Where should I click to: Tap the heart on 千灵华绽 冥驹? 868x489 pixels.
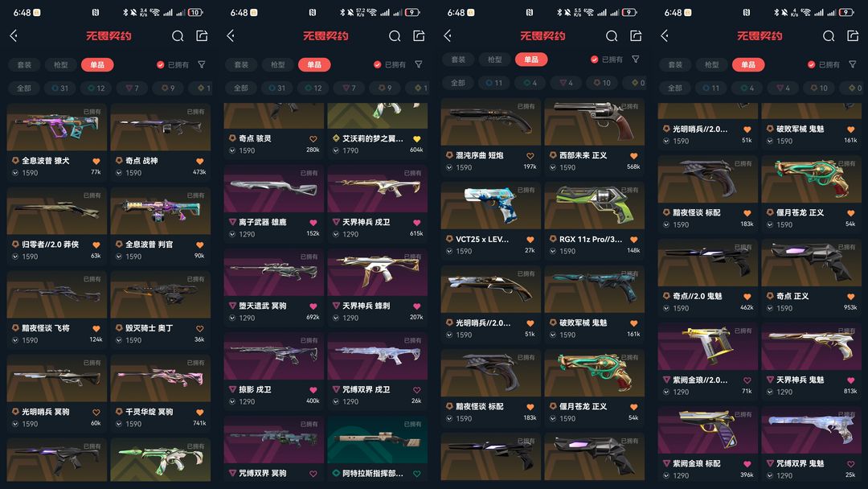tap(200, 412)
